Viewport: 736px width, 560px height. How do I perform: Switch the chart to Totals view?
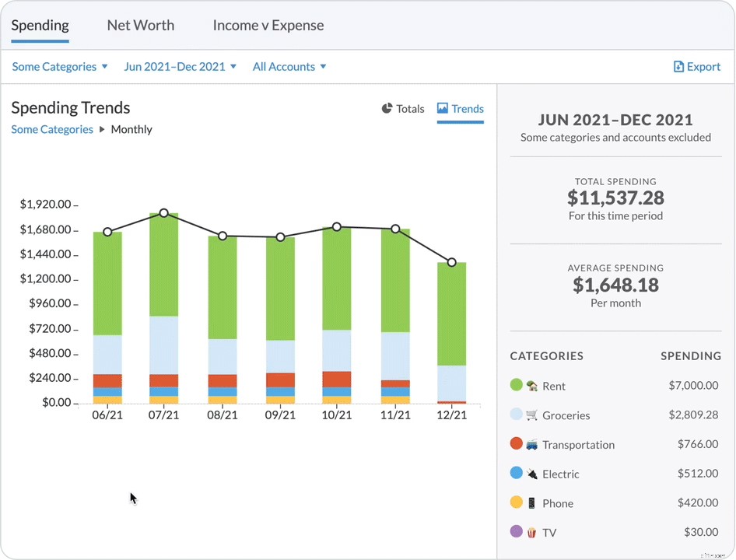[x=402, y=109]
